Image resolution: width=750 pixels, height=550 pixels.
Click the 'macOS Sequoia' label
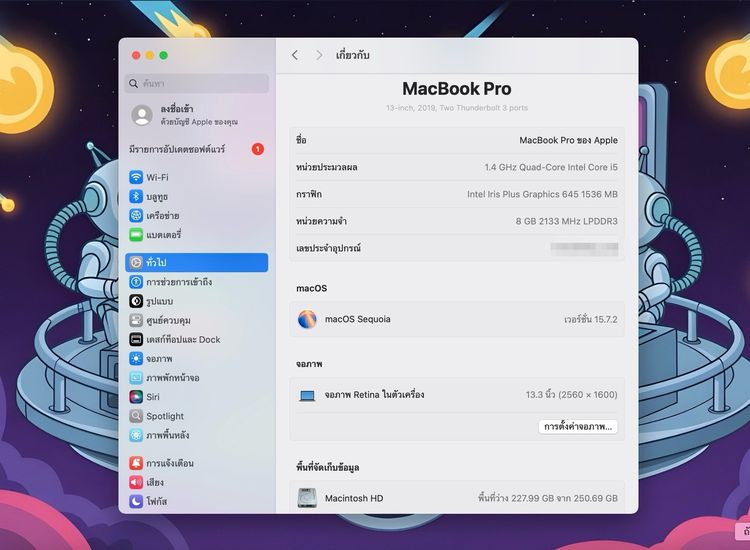358,319
